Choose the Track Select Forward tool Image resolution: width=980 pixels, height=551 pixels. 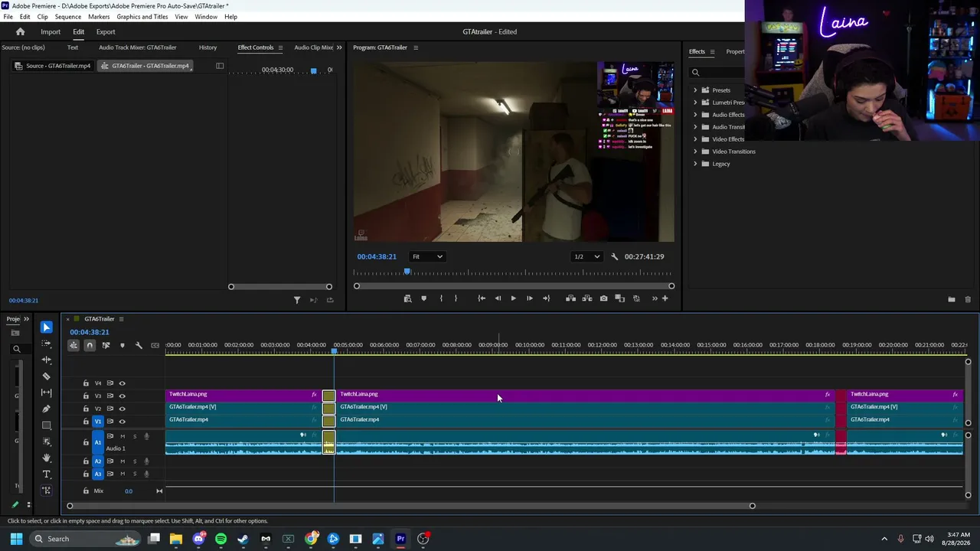(47, 344)
